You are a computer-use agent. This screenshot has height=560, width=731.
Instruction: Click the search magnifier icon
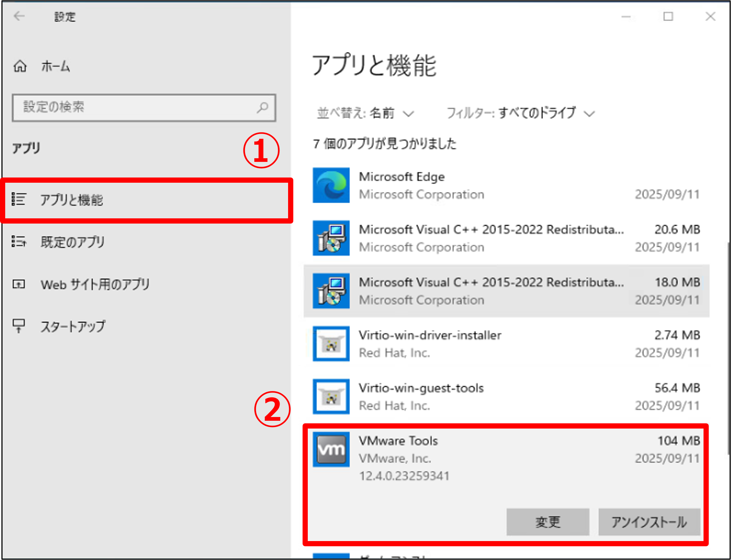pyautogui.click(x=263, y=108)
